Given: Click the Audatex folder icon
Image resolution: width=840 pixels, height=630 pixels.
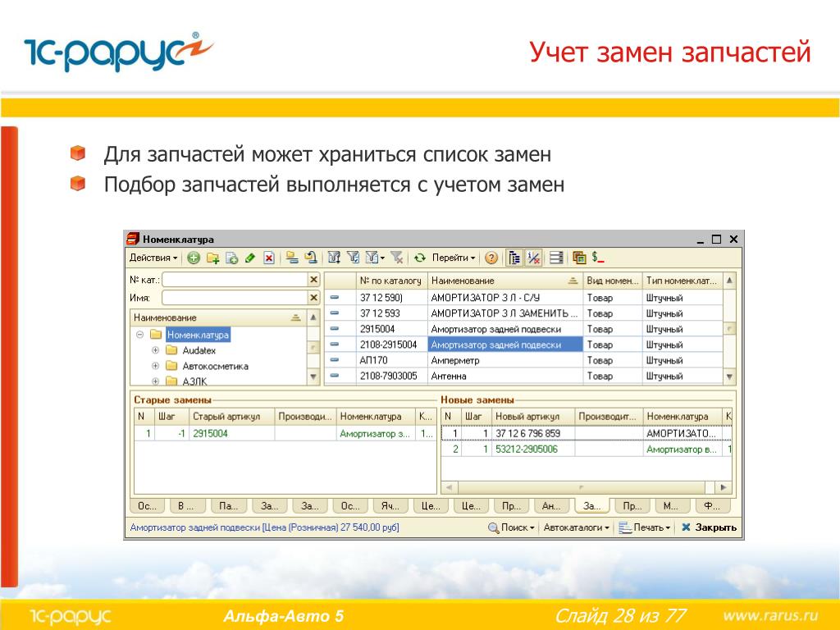Looking at the screenshot, I should point(171,350).
